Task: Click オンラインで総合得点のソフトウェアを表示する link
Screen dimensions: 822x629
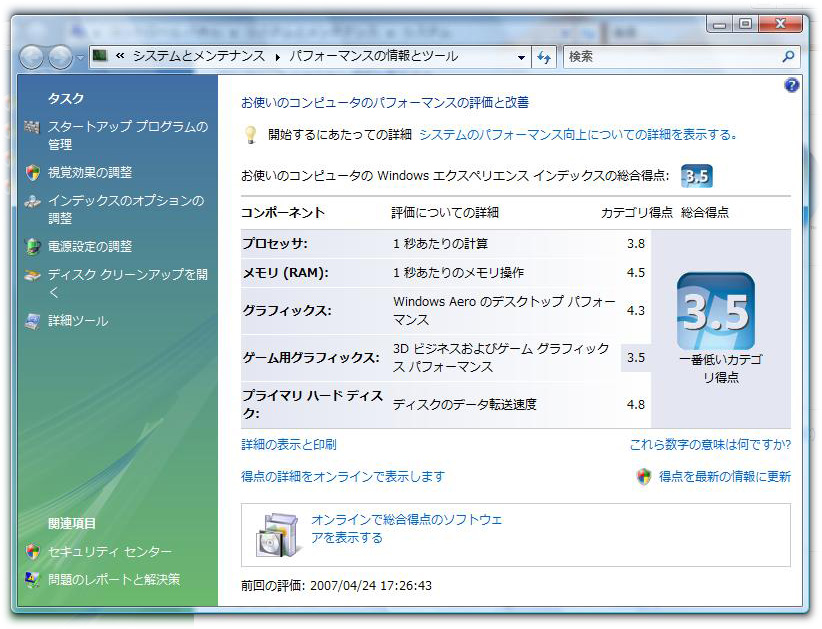Action: [x=407, y=528]
